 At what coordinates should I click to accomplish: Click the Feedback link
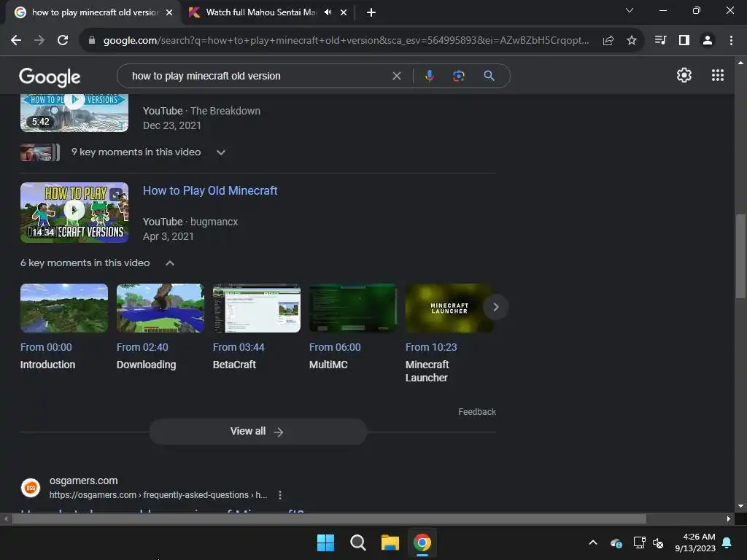point(477,412)
